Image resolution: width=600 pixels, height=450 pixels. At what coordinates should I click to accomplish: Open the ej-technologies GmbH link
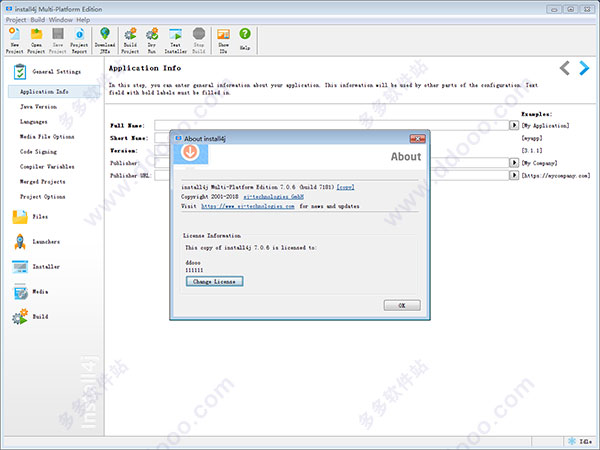(274, 197)
